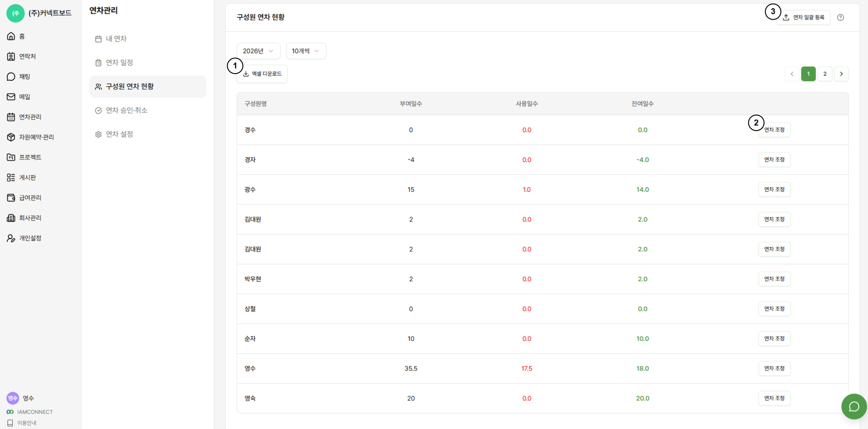The width and height of the screenshot is (868, 429).
Task: Click the 영수 profile avatar
Action: 13,398
